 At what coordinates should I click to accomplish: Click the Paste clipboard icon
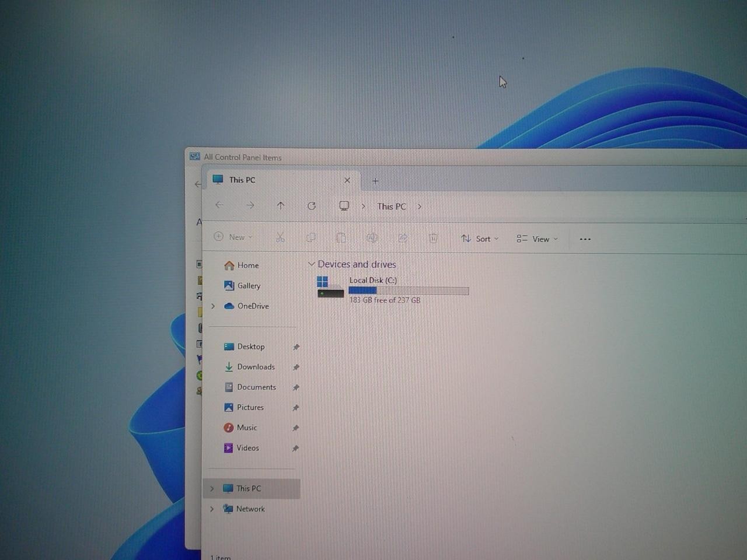(341, 238)
